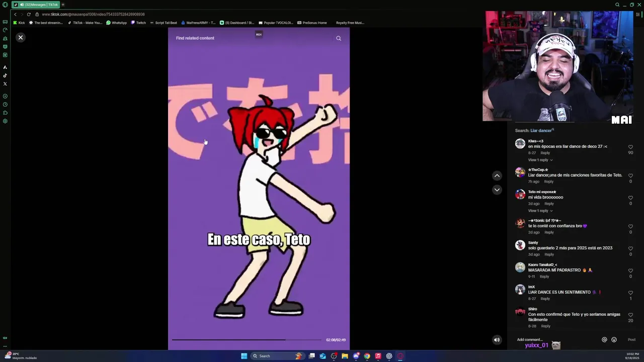Open the PreSonus: Home bookmark
Image resolution: width=644 pixels, height=362 pixels.
point(312,23)
